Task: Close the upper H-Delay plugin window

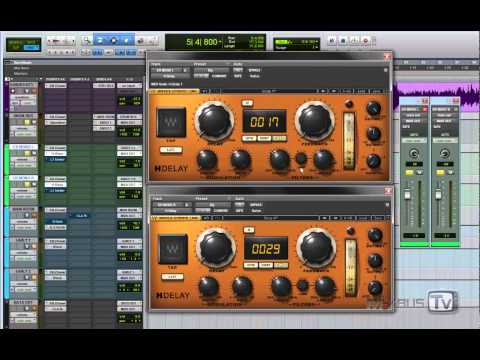Action: coord(387,56)
